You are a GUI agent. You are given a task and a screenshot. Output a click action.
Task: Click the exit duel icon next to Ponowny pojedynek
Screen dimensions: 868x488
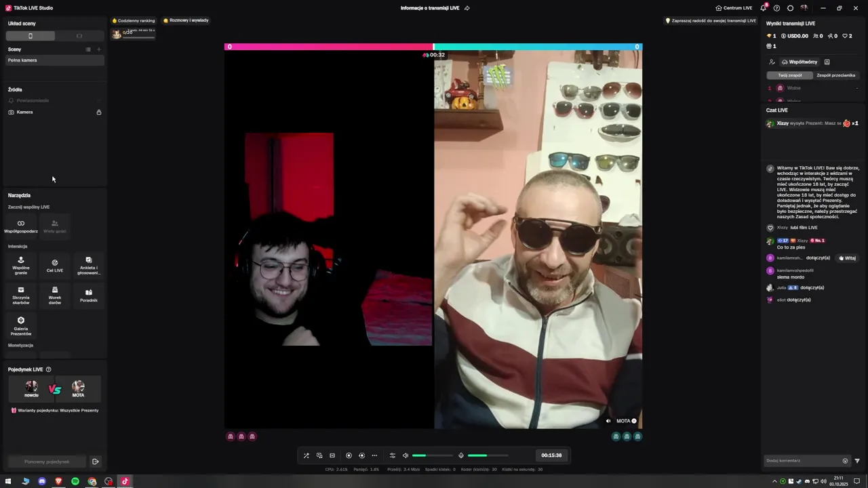pos(96,462)
